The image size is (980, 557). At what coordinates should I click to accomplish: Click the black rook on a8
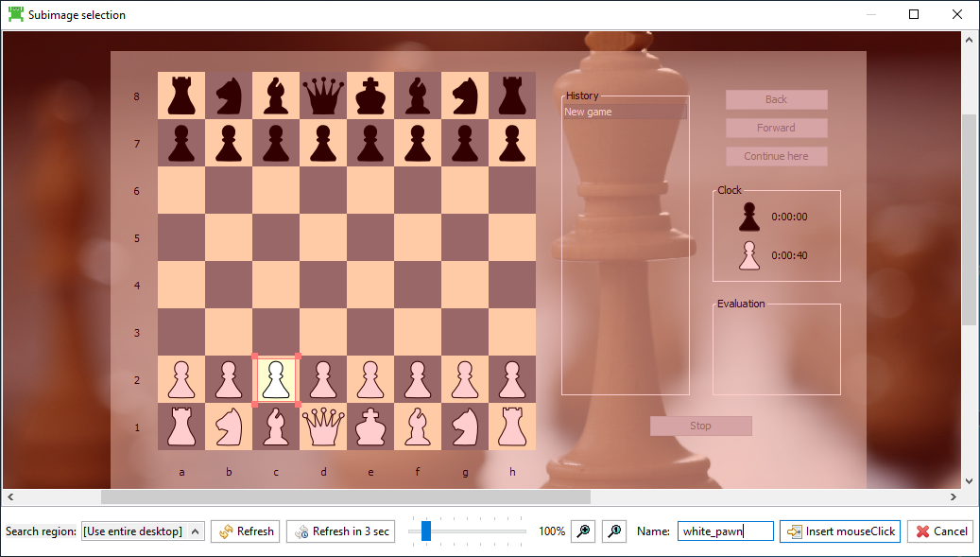pyautogui.click(x=181, y=96)
